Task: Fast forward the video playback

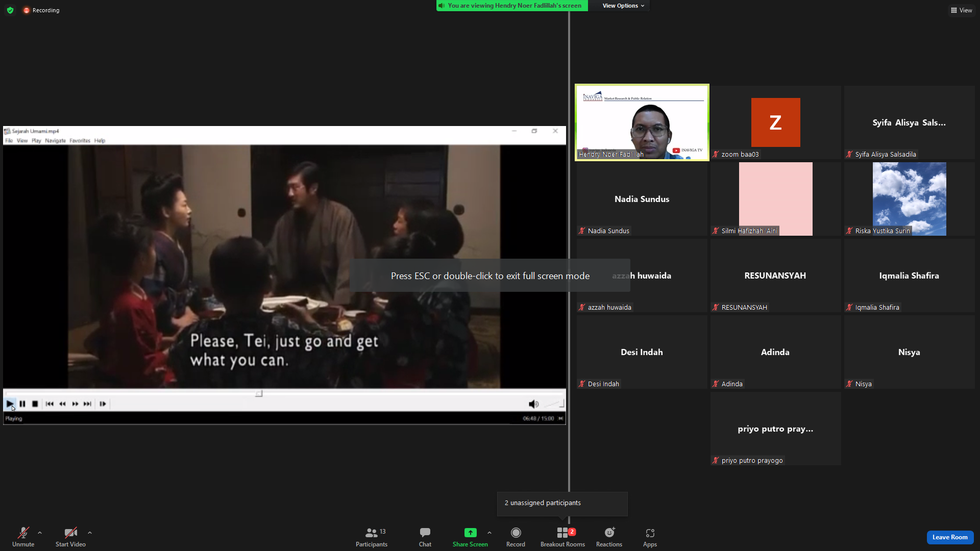Action: click(75, 404)
